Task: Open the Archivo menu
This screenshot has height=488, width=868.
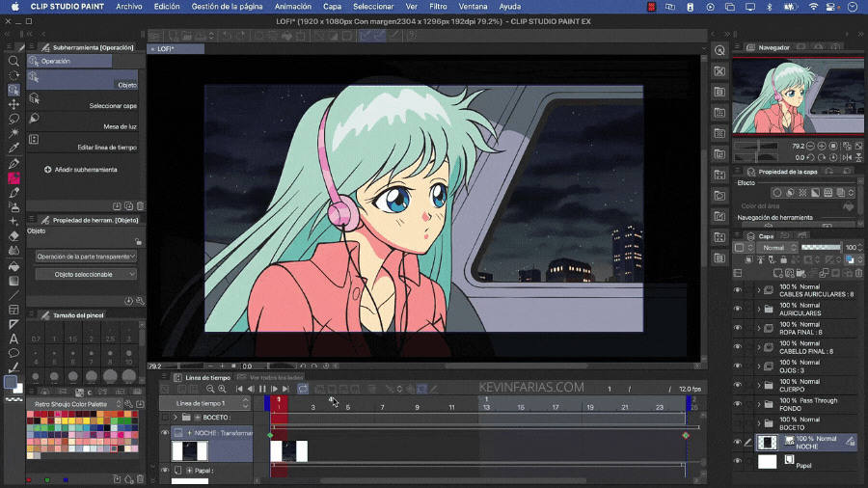Action: [x=129, y=7]
